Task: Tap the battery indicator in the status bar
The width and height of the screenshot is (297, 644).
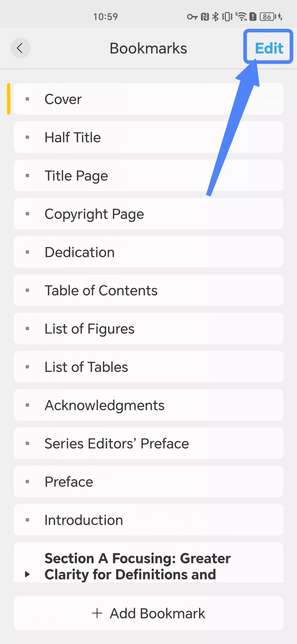Action: (267, 16)
